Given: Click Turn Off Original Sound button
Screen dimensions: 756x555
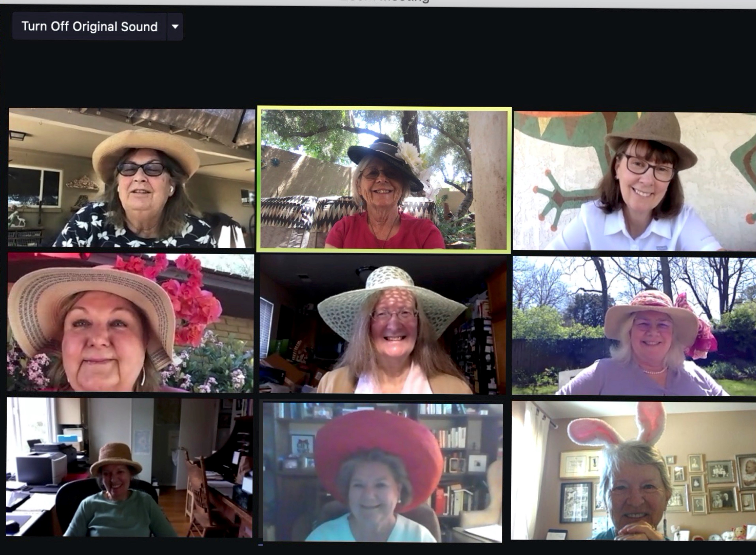Looking at the screenshot, I should pos(89,26).
